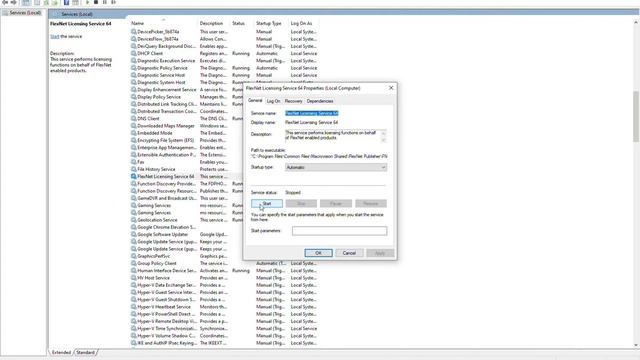Close the FlexNet Properties dialog

tap(391, 88)
